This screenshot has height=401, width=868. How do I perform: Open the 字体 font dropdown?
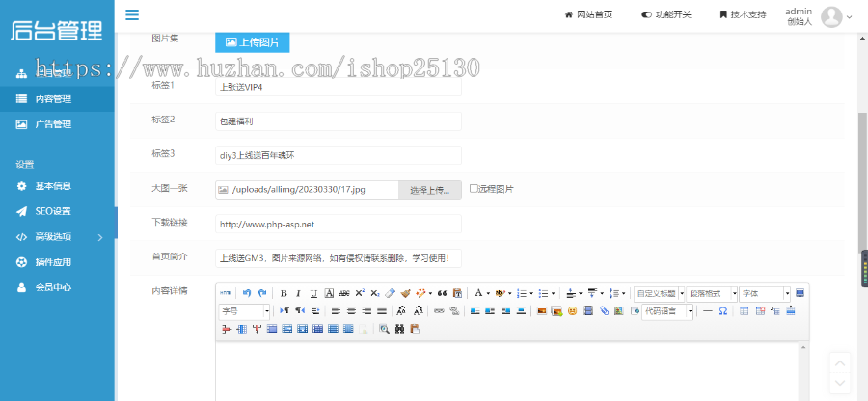click(x=765, y=294)
